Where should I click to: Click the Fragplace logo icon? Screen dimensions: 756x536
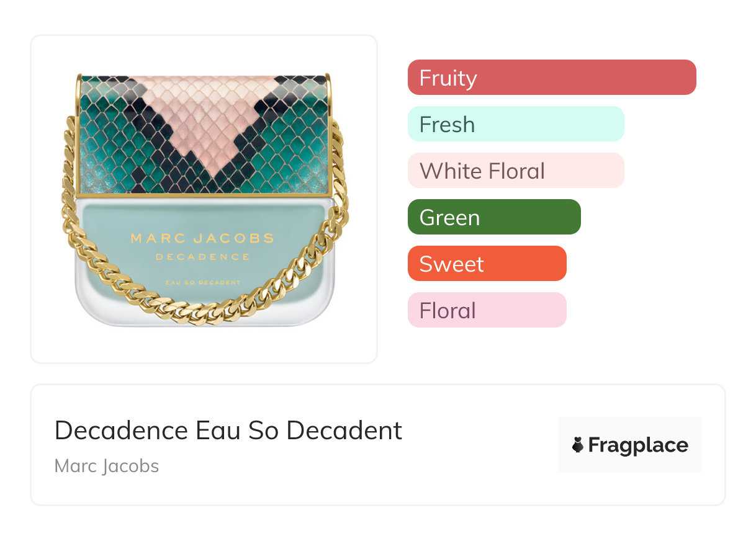tap(578, 445)
